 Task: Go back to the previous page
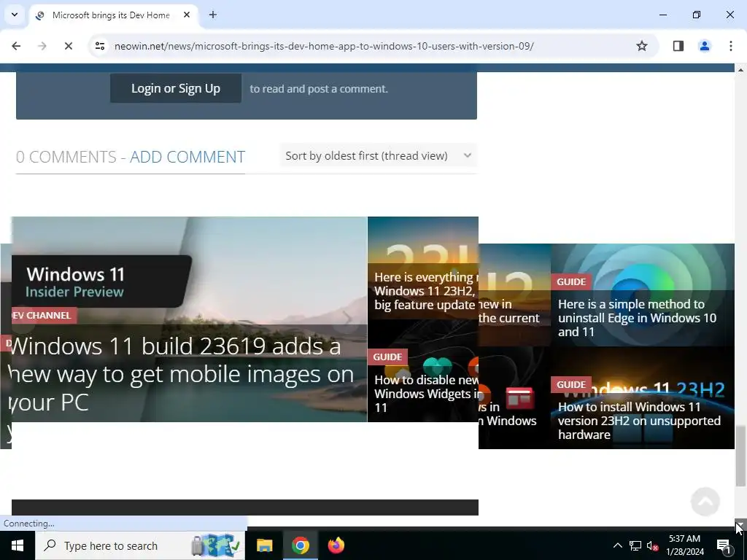tap(16, 46)
